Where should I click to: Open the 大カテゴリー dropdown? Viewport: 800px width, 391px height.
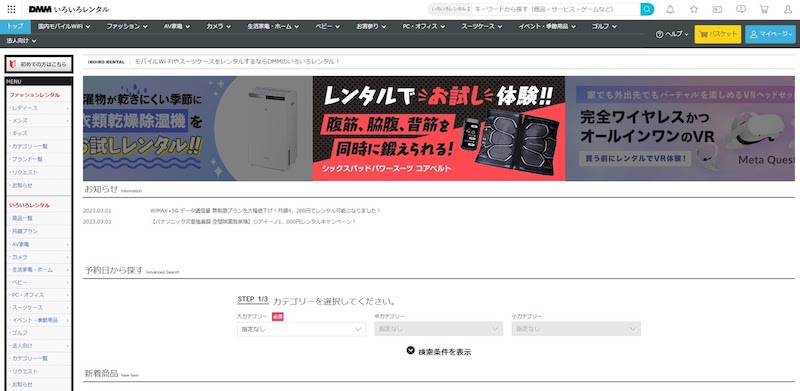[301, 329]
